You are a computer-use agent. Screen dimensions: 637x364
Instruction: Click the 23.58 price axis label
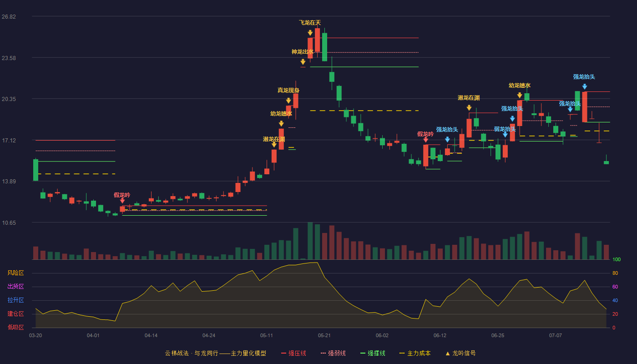pyautogui.click(x=9, y=58)
